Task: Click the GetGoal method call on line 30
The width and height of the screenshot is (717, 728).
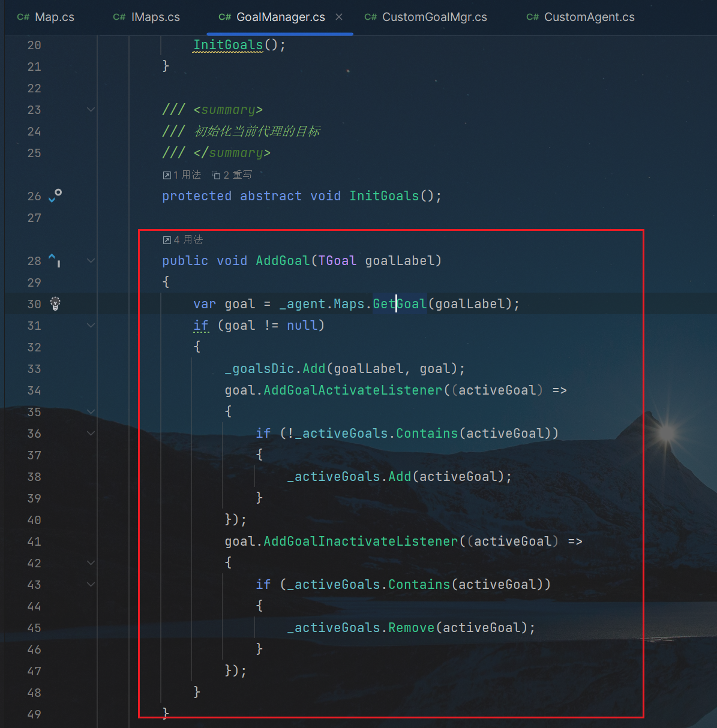Action: pos(400,304)
